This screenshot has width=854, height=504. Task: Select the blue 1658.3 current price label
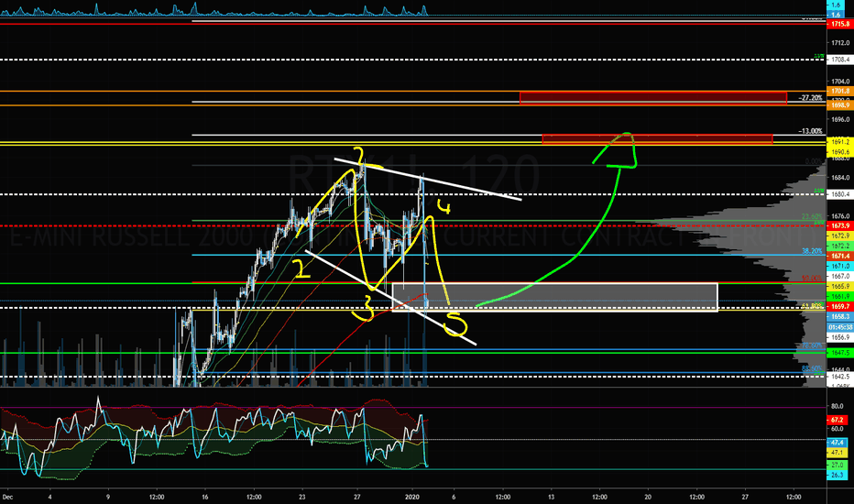point(840,316)
